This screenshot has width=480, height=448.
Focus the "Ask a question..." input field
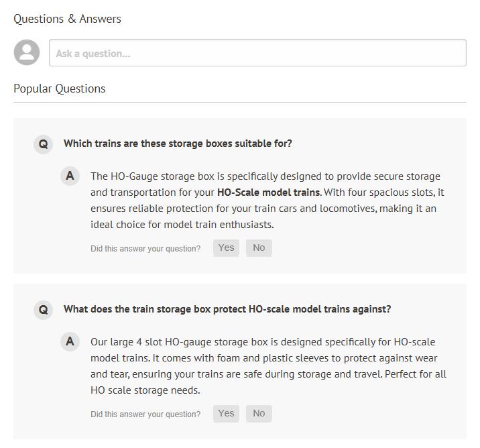coord(257,53)
